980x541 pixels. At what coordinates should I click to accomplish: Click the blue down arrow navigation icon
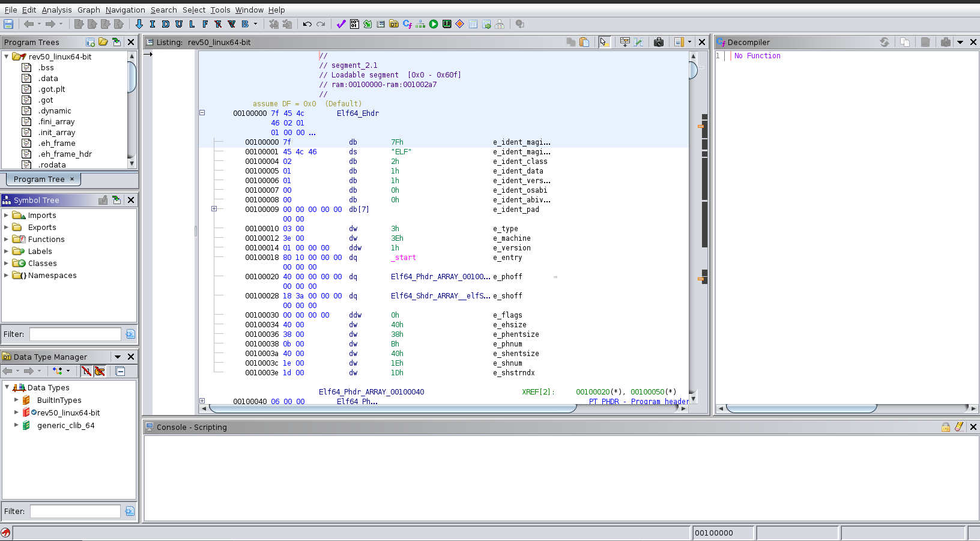click(x=139, y=24)
